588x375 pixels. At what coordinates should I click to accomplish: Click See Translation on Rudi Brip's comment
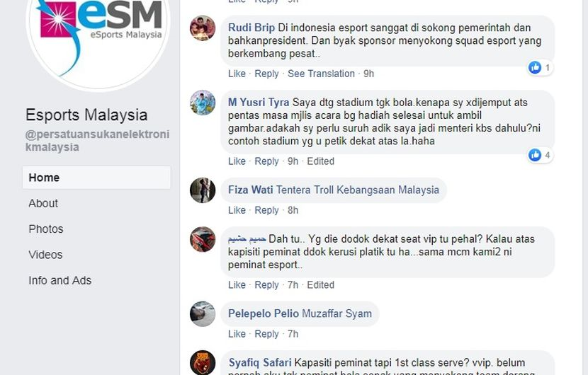tap(321, 74)
